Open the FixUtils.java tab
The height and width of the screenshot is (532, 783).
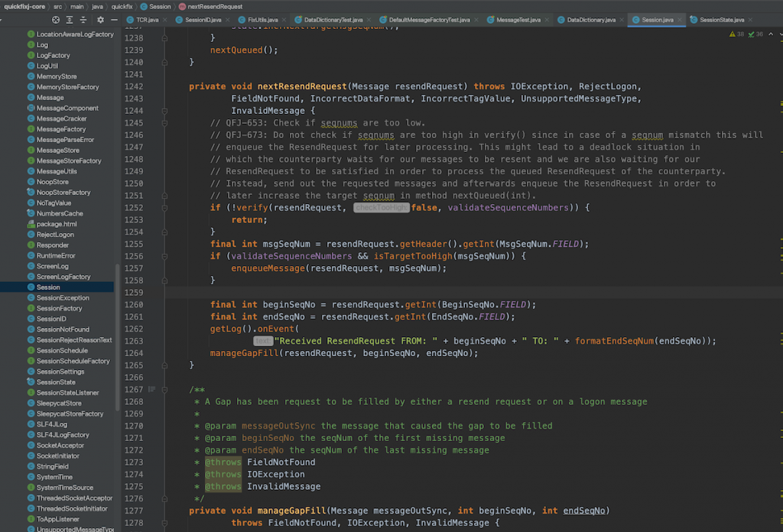click(263, 20)
